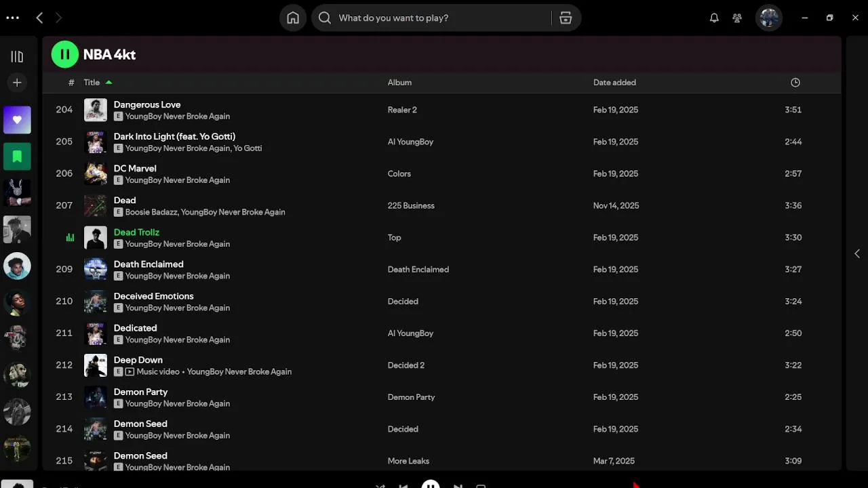Screen dimensions: 868x488
Task: Sort by track number # header
Action: pyautogui.click(x=71, y=83)
